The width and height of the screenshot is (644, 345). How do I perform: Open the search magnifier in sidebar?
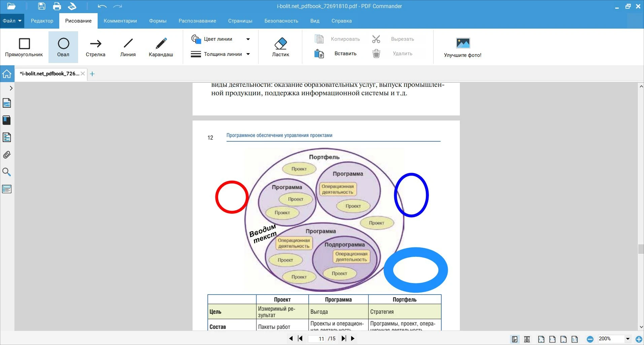(x=7, y=172)
